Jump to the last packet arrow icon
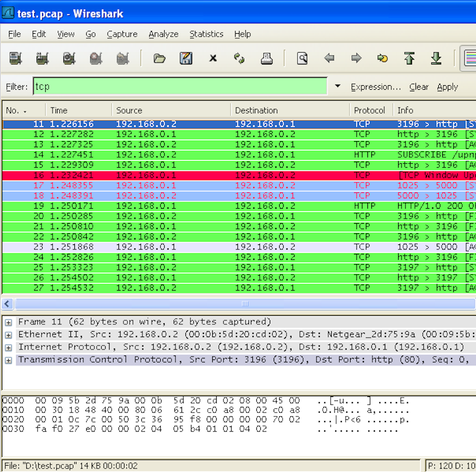 (436, 59)
